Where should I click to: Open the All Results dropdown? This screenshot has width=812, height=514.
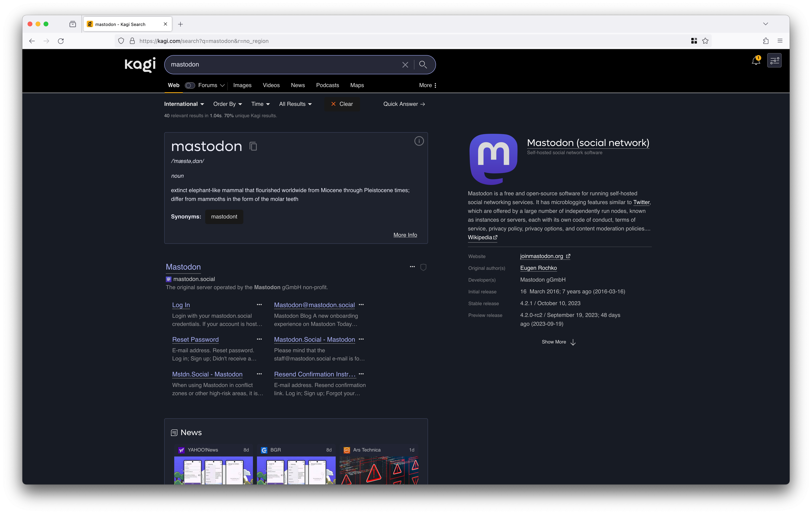pos(295,104)
